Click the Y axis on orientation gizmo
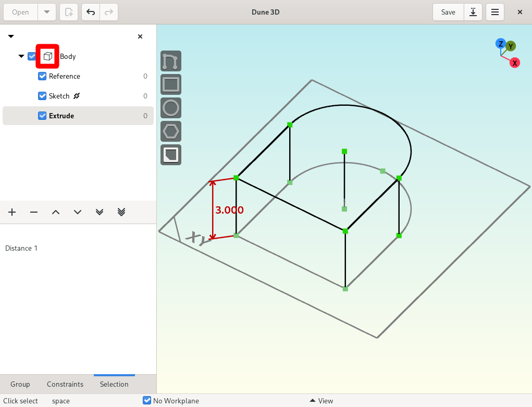The image size is (532, 407). click(x=511, y=46)
